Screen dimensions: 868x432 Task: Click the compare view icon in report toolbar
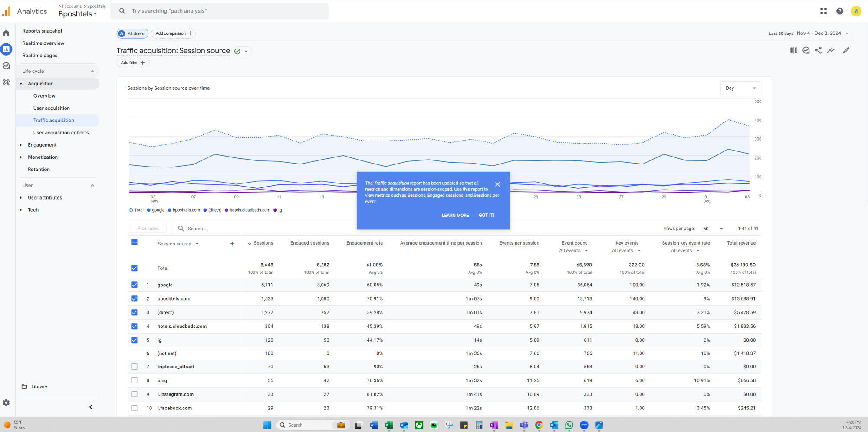794,50
